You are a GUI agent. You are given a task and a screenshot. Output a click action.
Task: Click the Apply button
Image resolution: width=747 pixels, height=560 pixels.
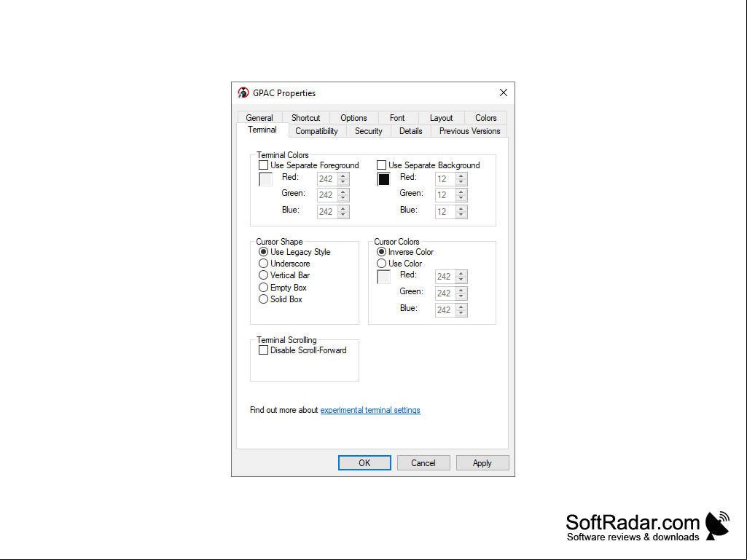(x=482, y=463)
